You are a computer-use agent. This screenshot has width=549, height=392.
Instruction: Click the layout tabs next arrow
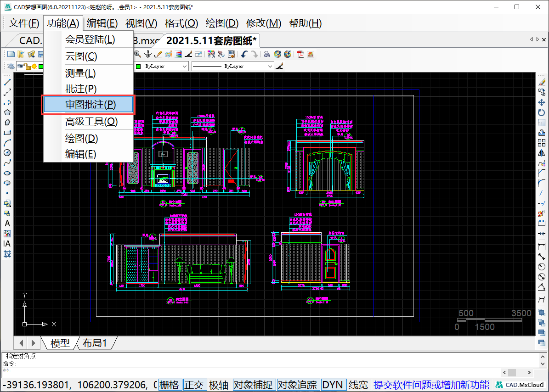tap(33, 343)
